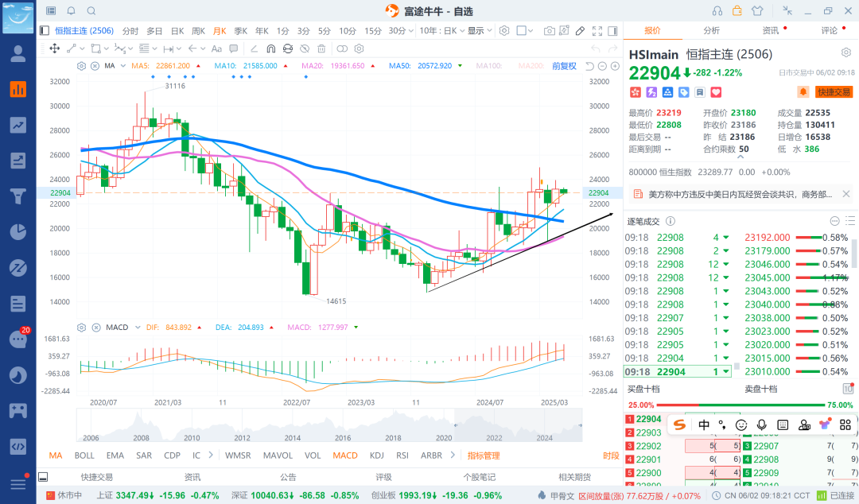Open 甲骨文 stock in status bar
This screenshot has height=504, width=859.
[562, 496]
